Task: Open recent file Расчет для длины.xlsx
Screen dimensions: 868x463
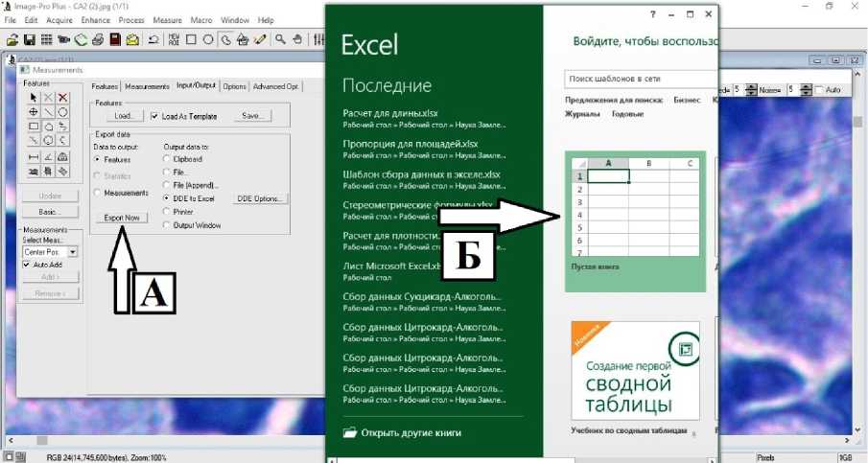Action: (424, 118)
